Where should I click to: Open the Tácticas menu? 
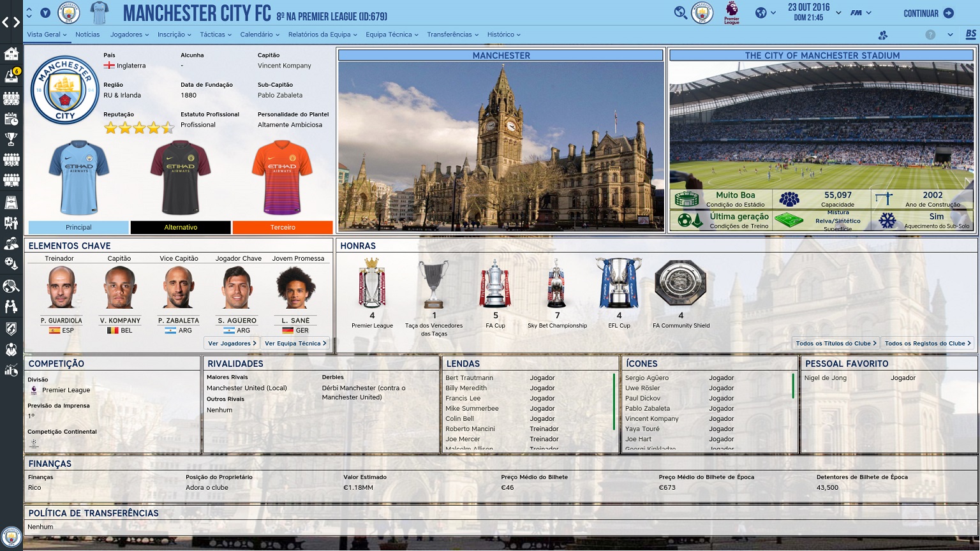(x=215, y=34)
